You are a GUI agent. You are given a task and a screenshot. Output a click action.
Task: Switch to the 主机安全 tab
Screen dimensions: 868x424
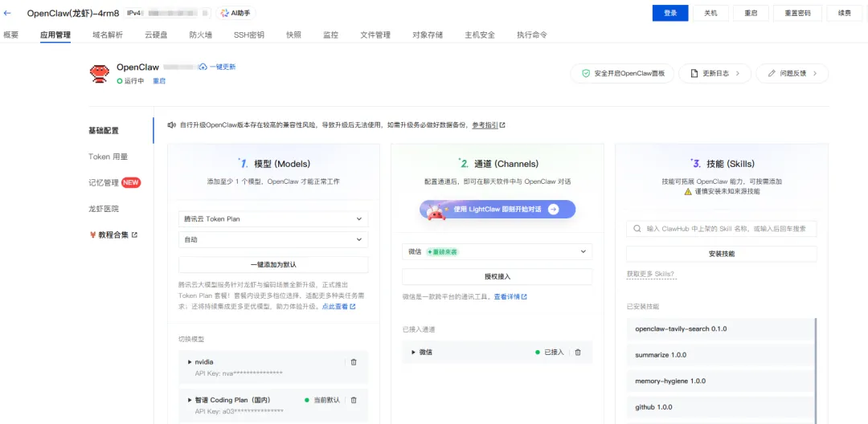click(480, 35)
